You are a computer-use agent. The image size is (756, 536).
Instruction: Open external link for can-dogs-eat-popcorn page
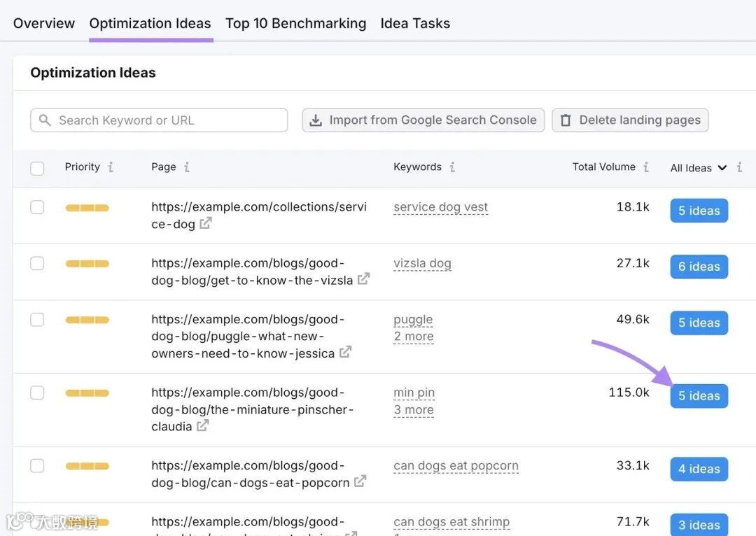click(360, 482)
